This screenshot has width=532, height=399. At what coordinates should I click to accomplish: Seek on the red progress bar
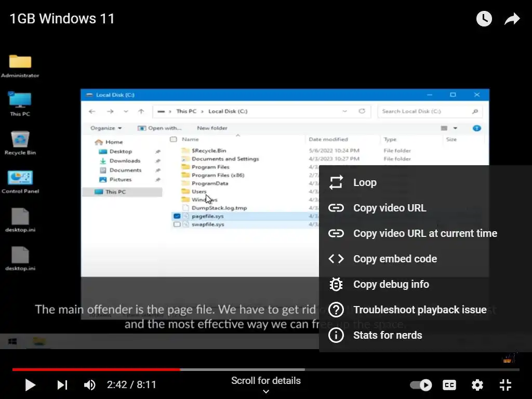[x=96, y=369]
